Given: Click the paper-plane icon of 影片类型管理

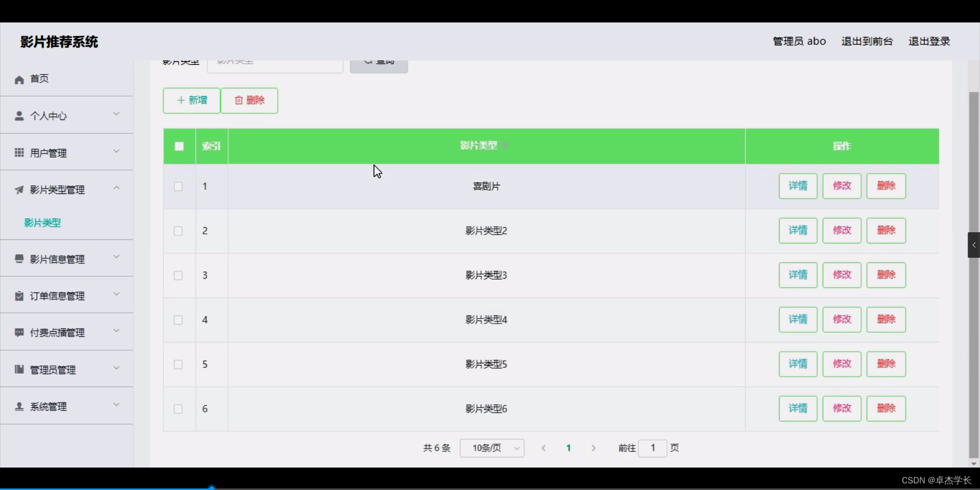Looking at the screenshot, I should pos(19,190).
